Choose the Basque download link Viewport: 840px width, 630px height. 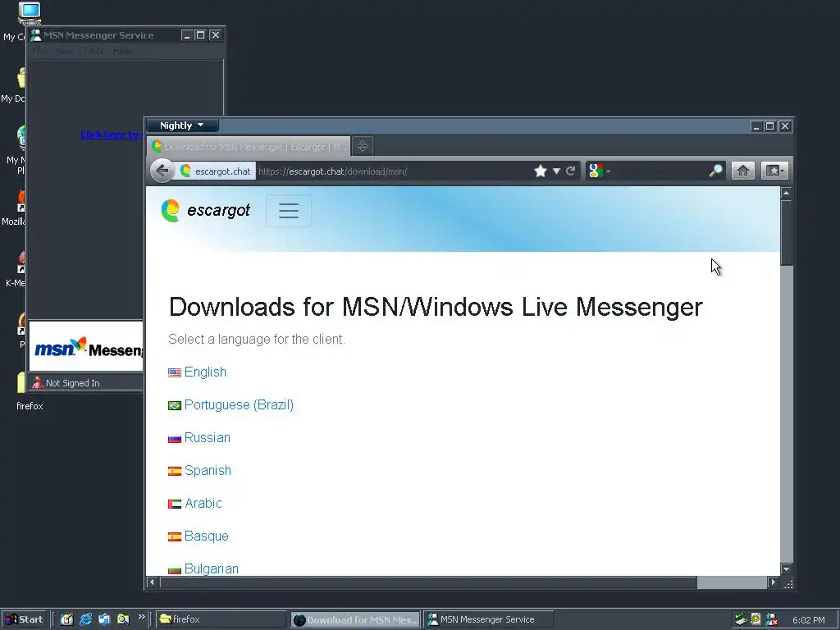pyautogui.click(x=206, y=536)
